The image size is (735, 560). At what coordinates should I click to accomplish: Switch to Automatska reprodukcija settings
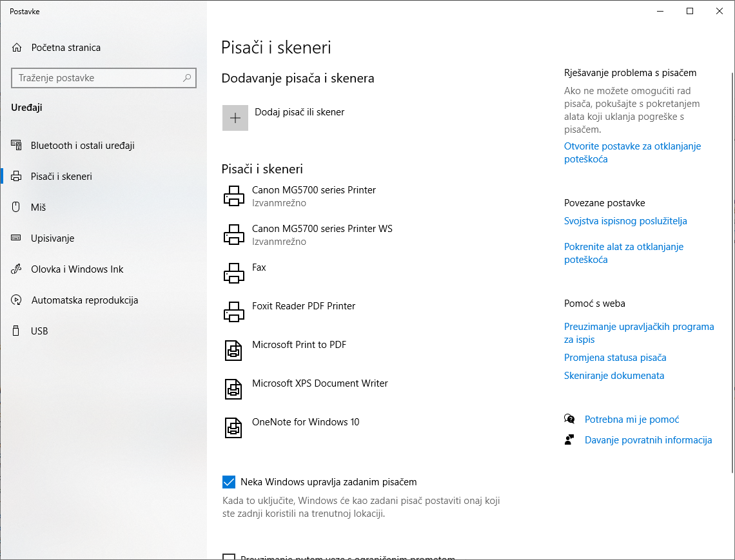click(x=84, y=300)
